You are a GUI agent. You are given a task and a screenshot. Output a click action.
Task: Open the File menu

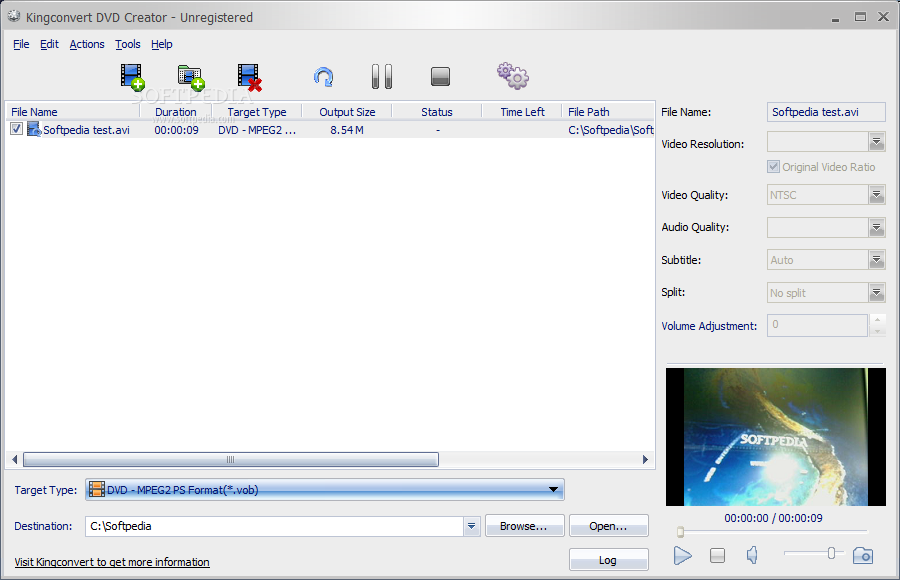click(x=21, y=44)
